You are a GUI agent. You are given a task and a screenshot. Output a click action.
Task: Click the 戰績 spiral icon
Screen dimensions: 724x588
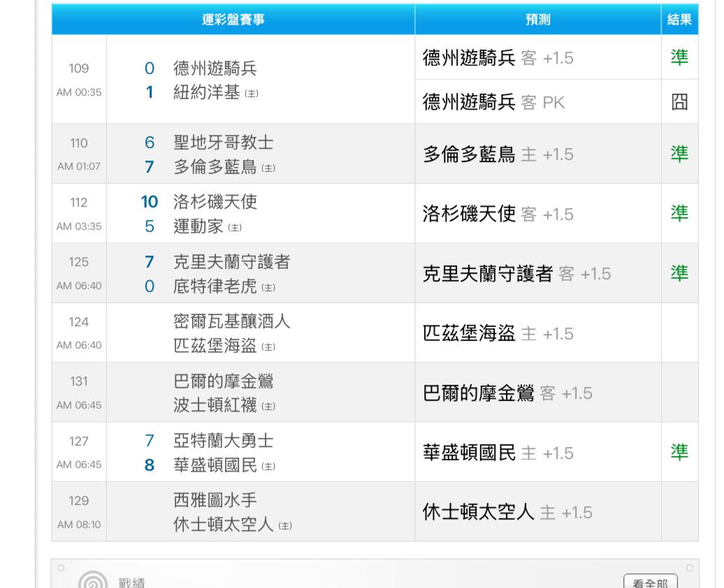(x=93, y=581)
